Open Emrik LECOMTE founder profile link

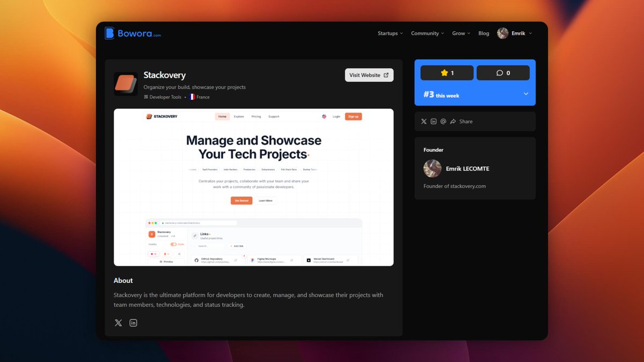[x=467, y=168]
